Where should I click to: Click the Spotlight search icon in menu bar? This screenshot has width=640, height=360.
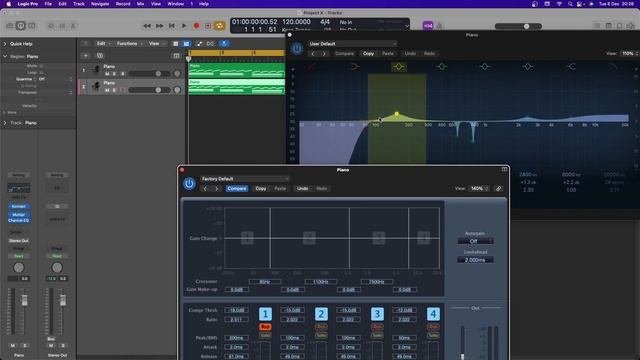pos(570,4)
